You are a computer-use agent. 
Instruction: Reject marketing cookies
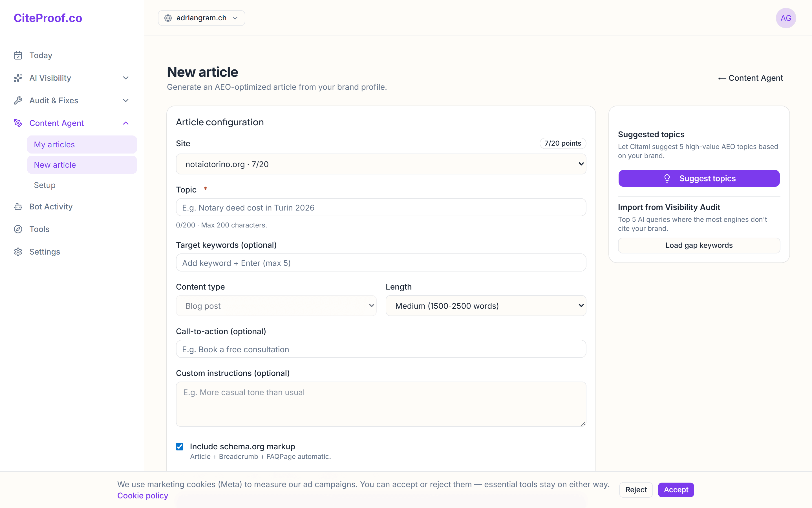(x=636, y=490)
